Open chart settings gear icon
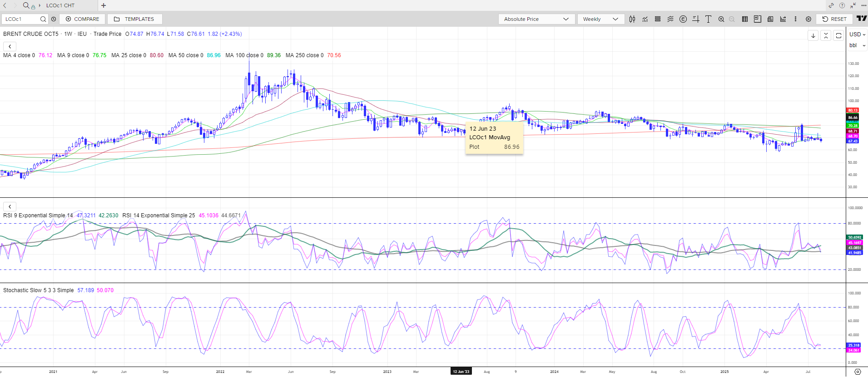This screenshot has height=377, width=868. 808,19
